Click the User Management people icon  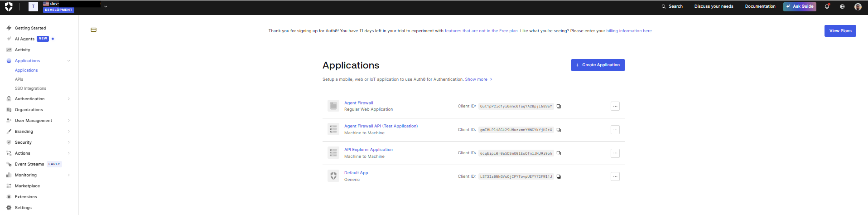tap(9, 121)
